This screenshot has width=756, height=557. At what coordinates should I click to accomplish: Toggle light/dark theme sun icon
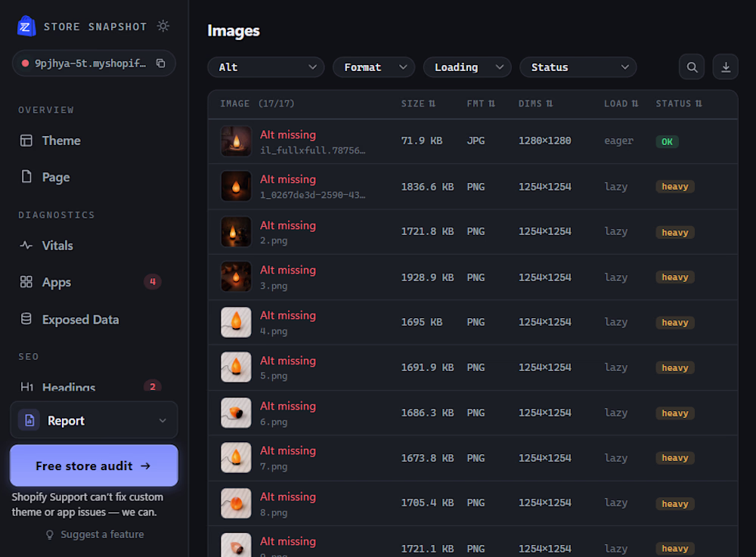(163, 26)
